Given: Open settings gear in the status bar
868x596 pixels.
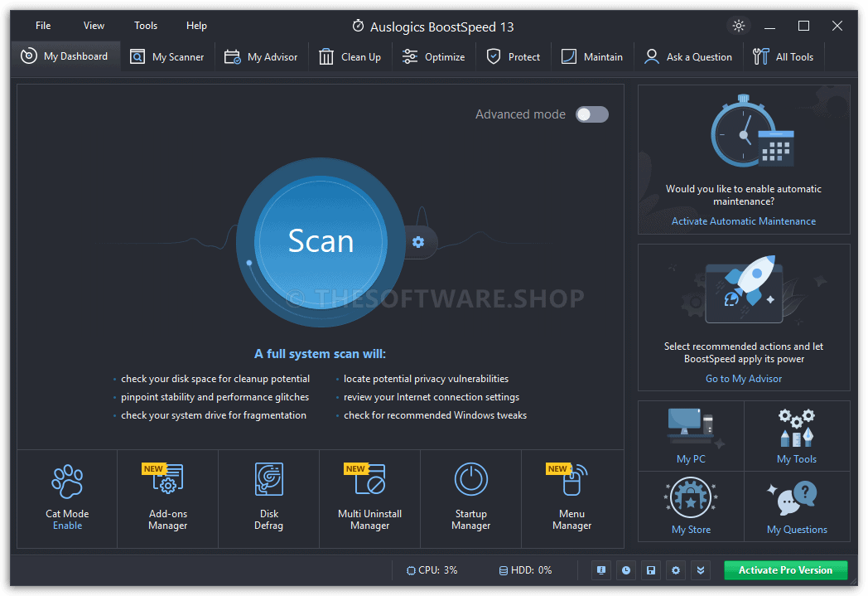Looking at the screenshot, I should (x=675, y=570).
